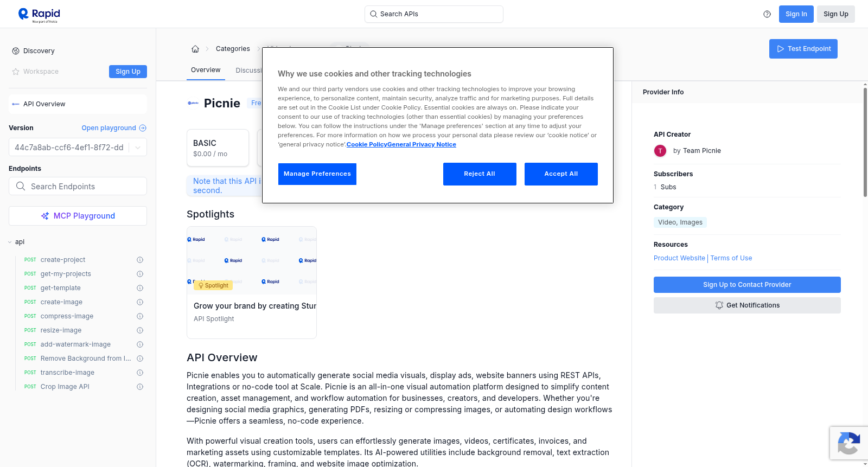The image size is (868, 467).
Task: Switch to the Overview tab
Action: tap(206, 70)
